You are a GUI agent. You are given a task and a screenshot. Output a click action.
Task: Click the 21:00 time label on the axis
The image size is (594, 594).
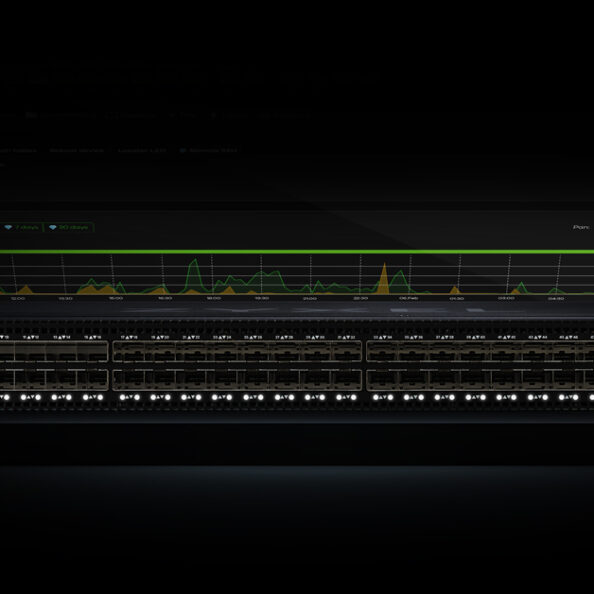click(x=310, y=299)
